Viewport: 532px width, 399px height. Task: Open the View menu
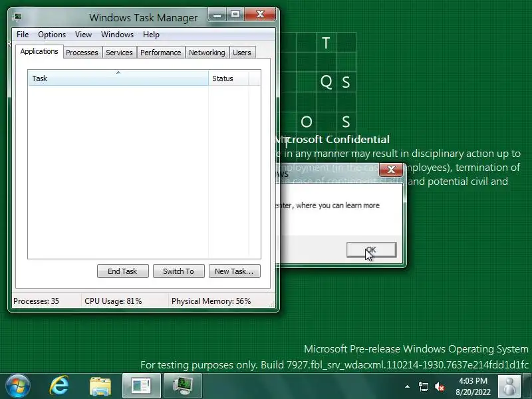tap(84, 35)
